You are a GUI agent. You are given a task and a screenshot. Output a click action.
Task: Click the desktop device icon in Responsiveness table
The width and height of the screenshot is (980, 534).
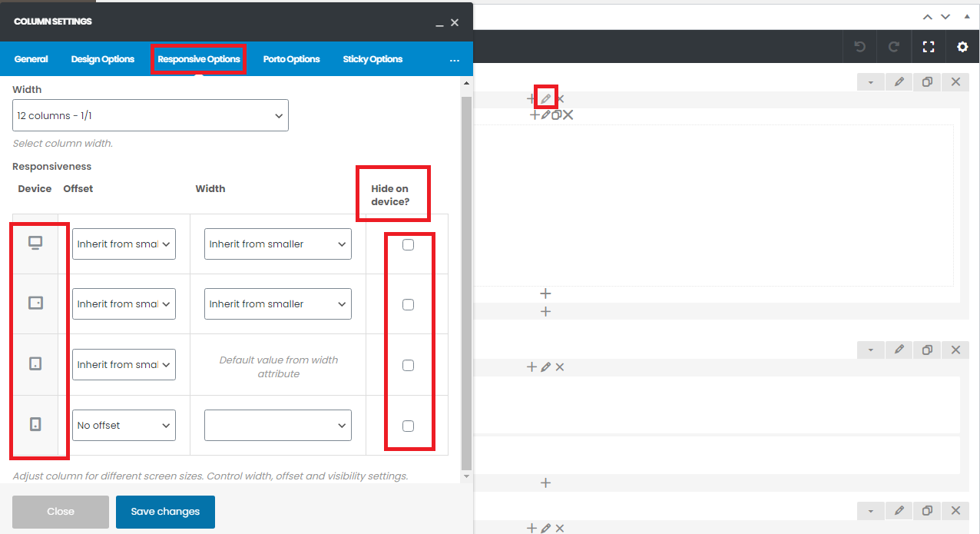[x=35, y=244]
